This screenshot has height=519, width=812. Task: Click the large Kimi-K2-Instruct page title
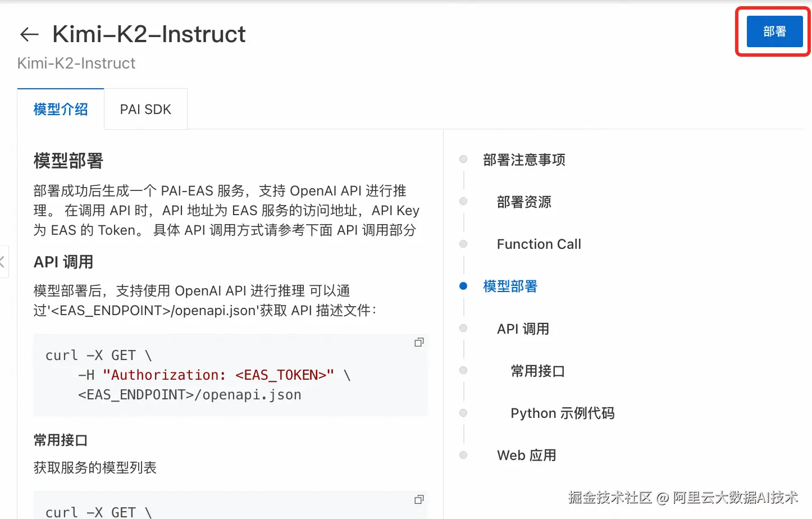click(x=149, y=34)
